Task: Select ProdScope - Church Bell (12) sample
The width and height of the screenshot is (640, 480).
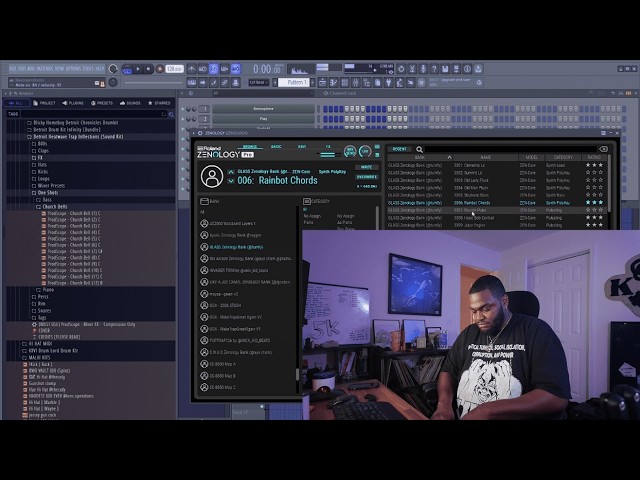Action: [x=72, y=283]
